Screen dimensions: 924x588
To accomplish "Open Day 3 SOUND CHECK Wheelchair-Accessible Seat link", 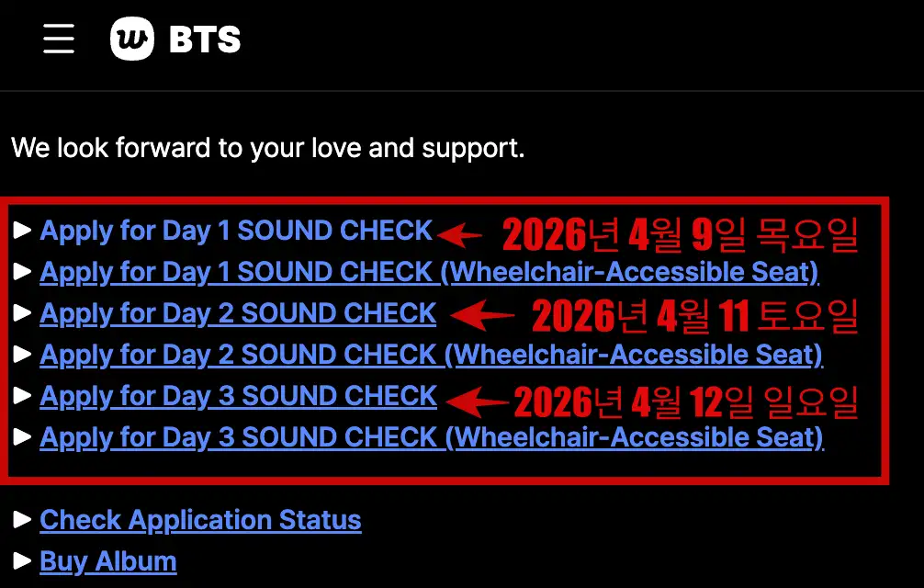I will [x=432, y=437].
